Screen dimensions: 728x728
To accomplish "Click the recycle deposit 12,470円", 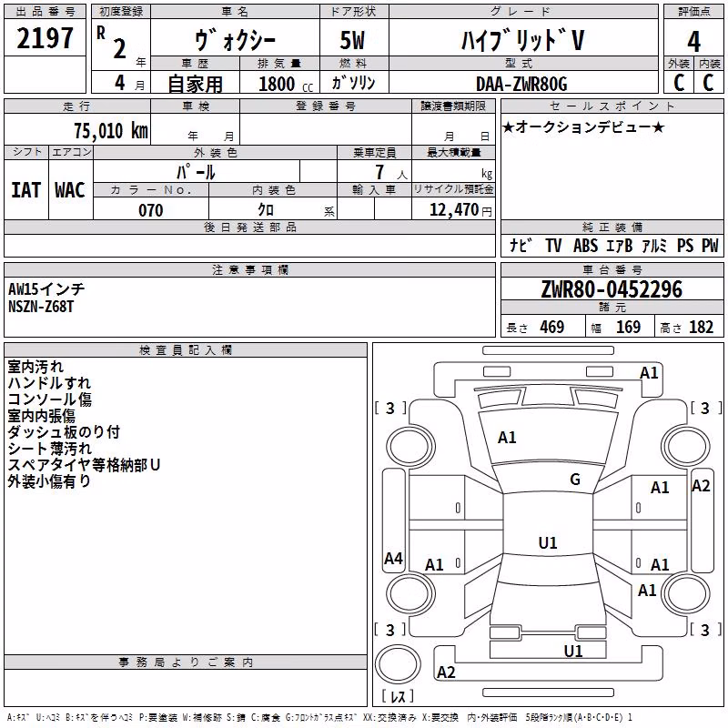I will tap(460, 210).
